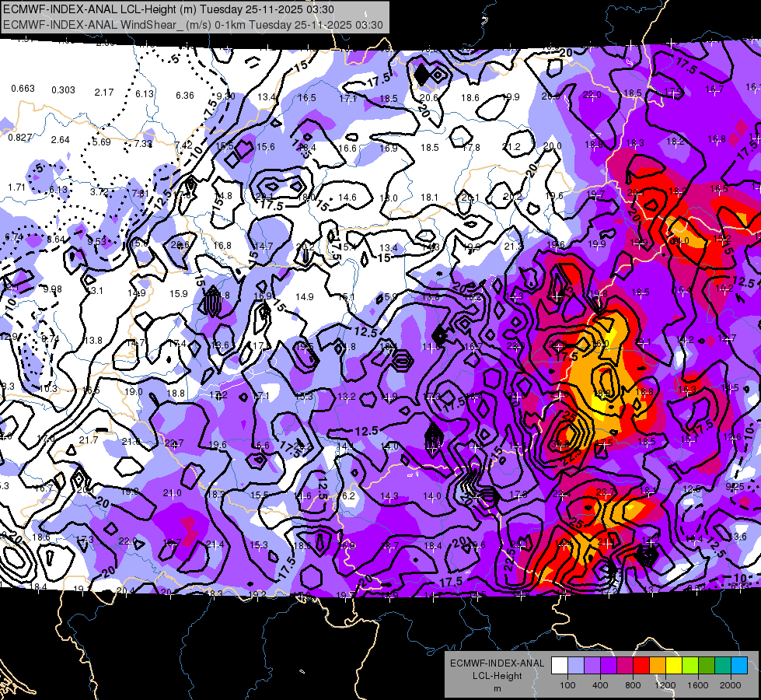The image size is (761, 700).
Task: Click the pale lavender legend swatch
Action: (576, 666)
